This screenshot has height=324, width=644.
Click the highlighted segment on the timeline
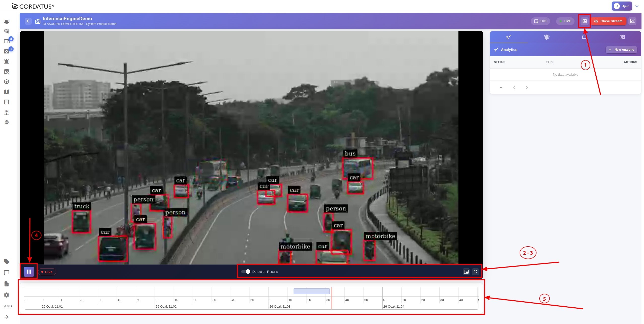(311, 291)
